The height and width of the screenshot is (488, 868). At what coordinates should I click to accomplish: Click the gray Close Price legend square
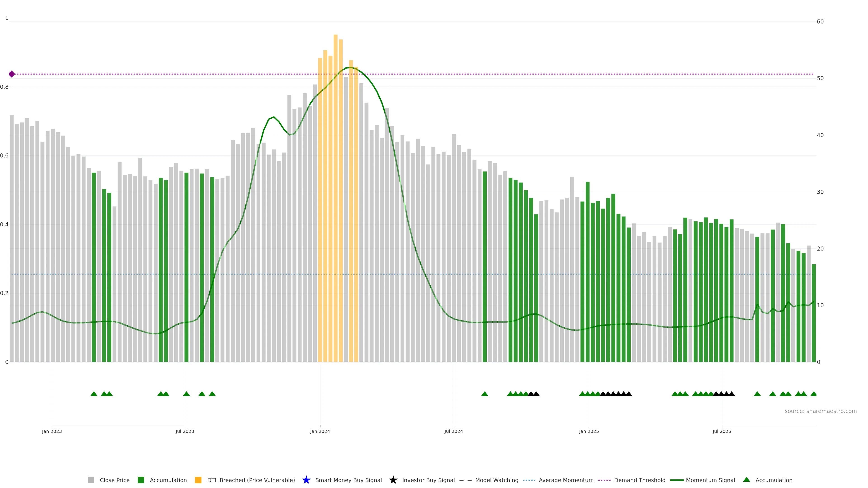click(x=91, y=480)
